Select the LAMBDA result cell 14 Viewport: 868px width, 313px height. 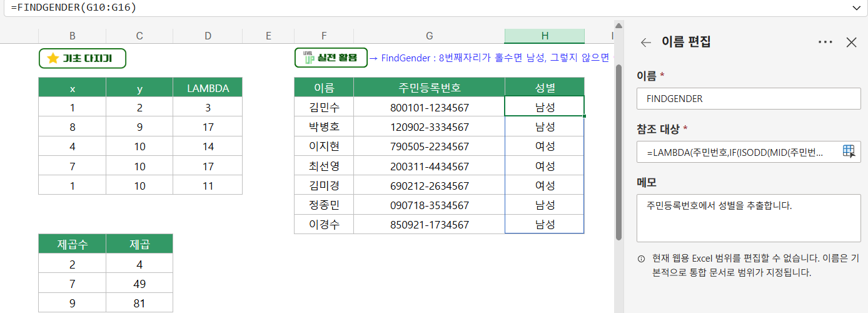pos(208,146)
